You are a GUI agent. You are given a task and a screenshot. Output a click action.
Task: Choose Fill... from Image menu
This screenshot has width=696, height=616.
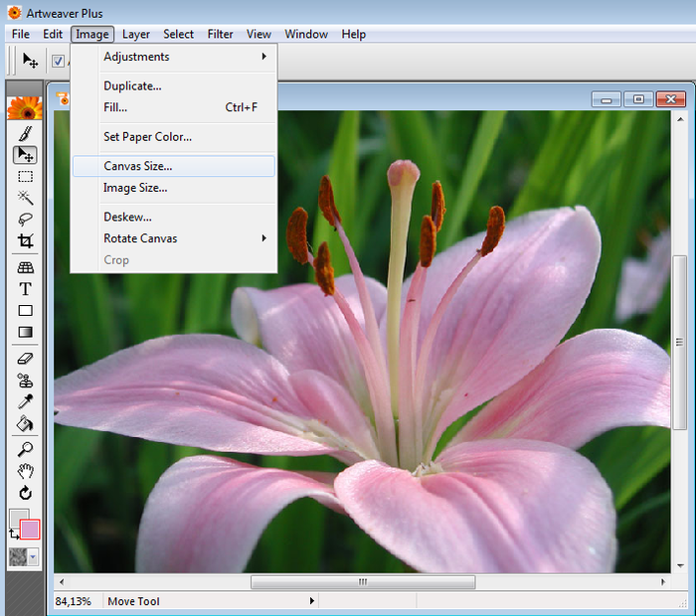174,107
